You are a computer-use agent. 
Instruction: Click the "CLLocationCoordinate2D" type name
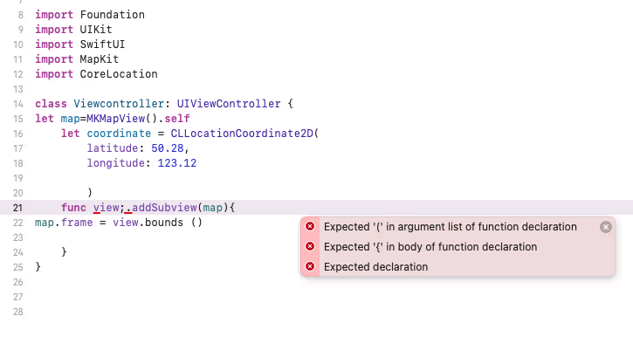(244, 134)
